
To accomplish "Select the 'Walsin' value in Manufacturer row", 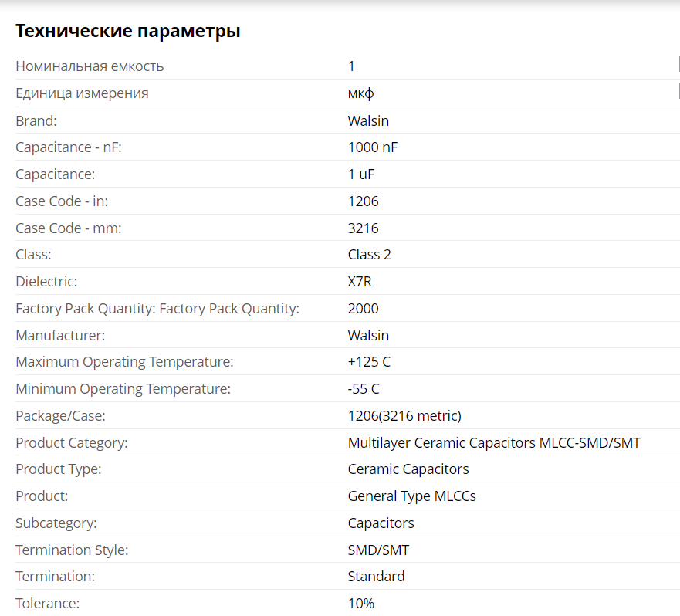I will pyautogui.click(x=368, y=335).
